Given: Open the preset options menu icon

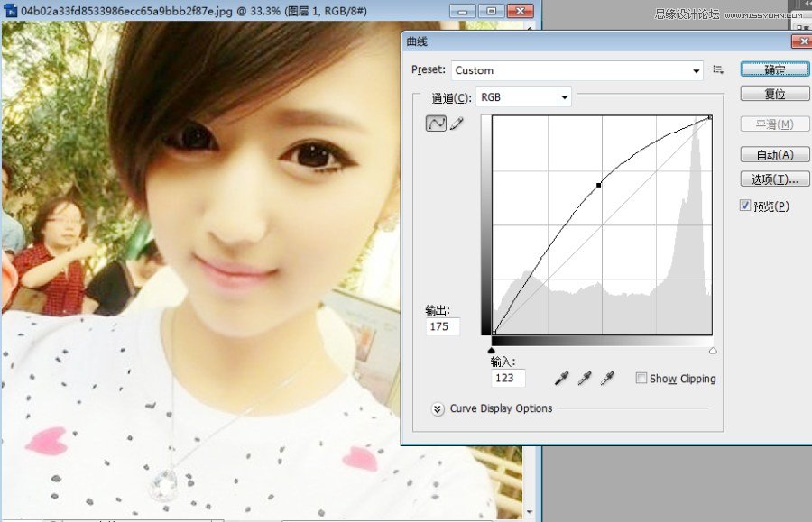Looking at the screenshot, I should [718, 69].
